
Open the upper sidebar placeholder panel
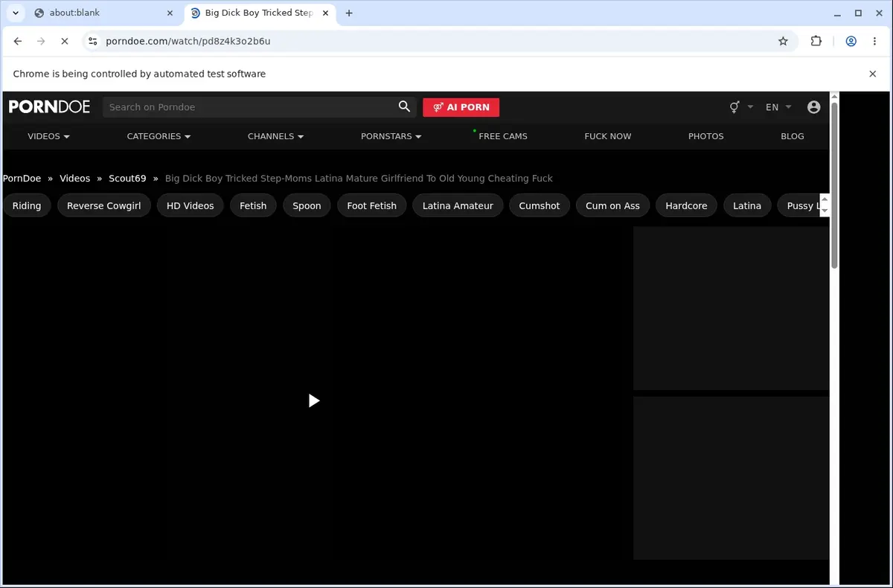click(x=731, y=307)
